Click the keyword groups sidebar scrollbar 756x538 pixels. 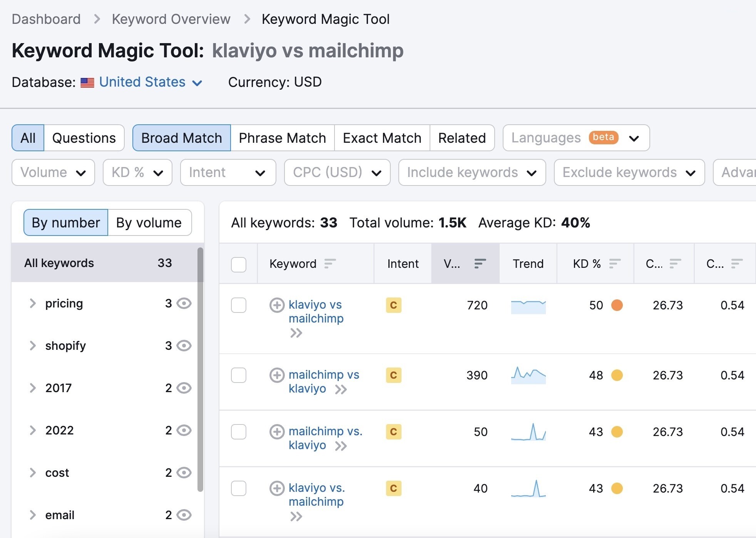[x=200, y=369]
